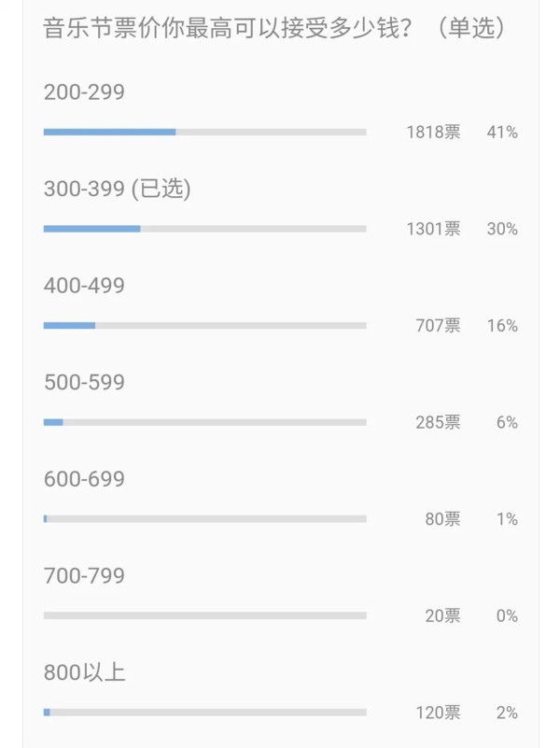Click the poll question title 音乐节票价
The width and height of the screenshot is (560, 748).
click(273, 28)
